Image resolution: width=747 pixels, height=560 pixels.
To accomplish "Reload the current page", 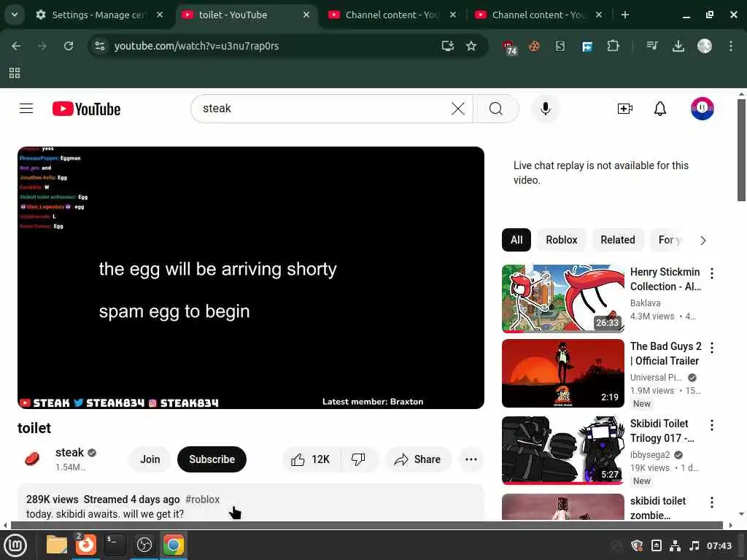I will click(69, 46).
